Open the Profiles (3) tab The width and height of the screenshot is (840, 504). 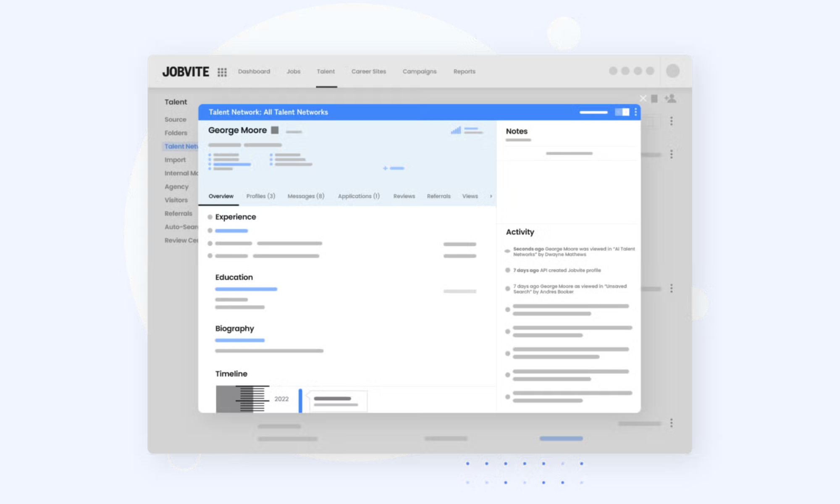click(x=261, y=196)
